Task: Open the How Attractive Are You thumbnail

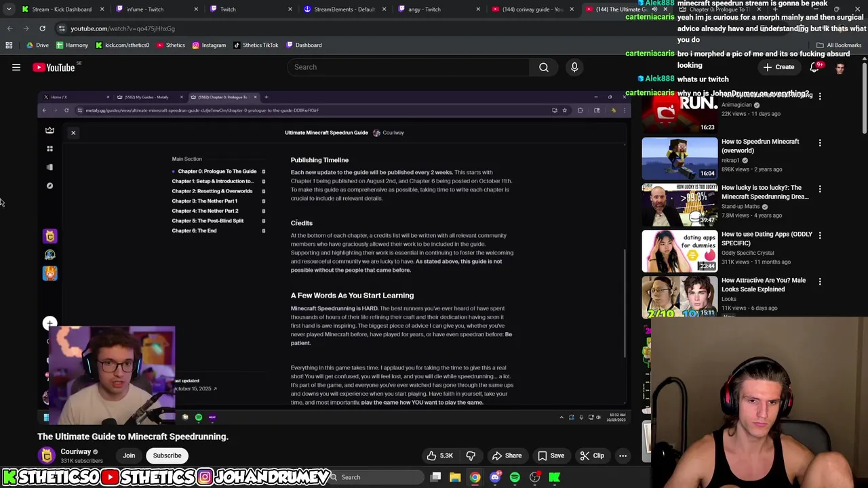Action: coord(679,296)
